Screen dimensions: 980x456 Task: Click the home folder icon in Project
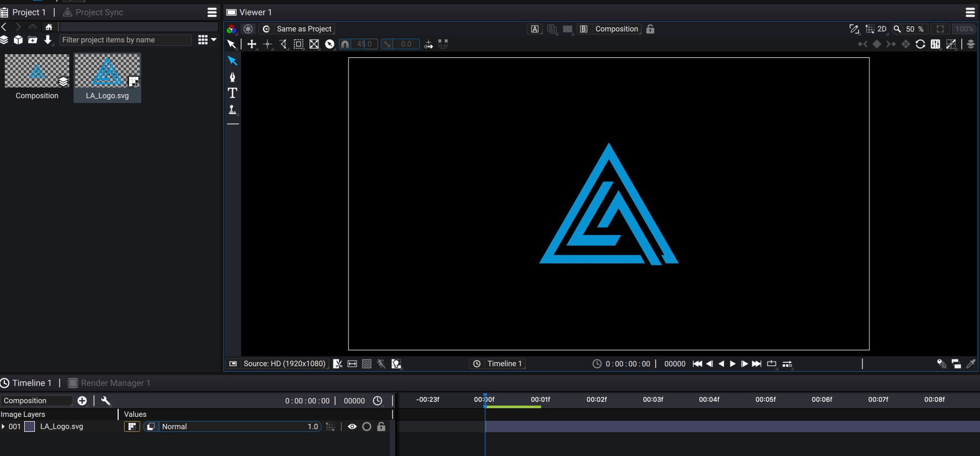(49, 27)
